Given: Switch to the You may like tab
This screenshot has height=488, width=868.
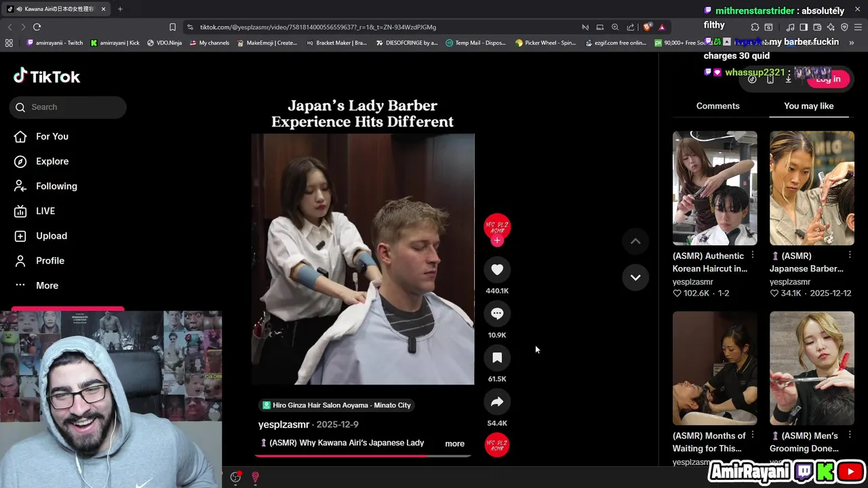Looking at the screenshot, I should 808,106.
